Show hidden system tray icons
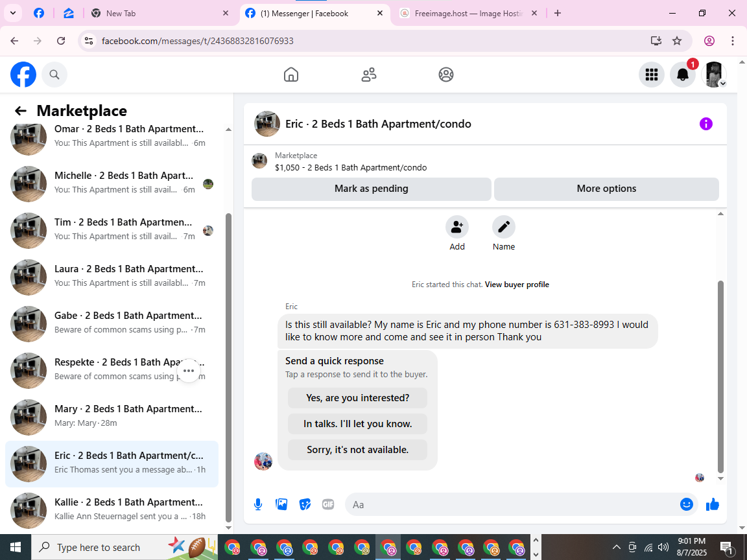This screenshot has width=747, height=560. tap(616, 547)
